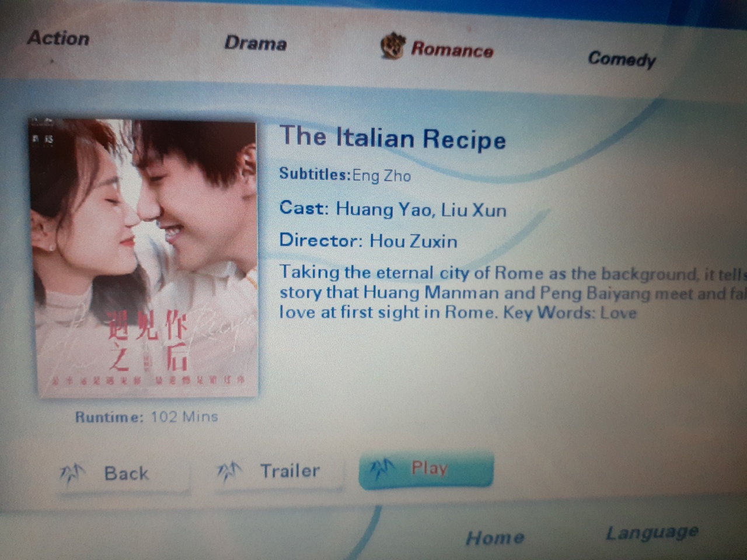Click bamboo icon on Play button
The width and height of the screenshot is (747, 560).
[x=383, y=468]
